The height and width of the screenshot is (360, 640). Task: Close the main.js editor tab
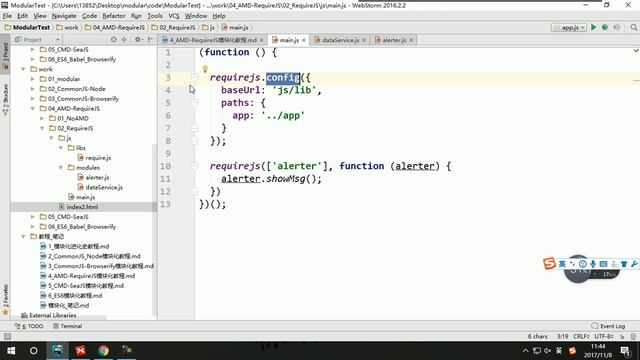pos(304,40)
